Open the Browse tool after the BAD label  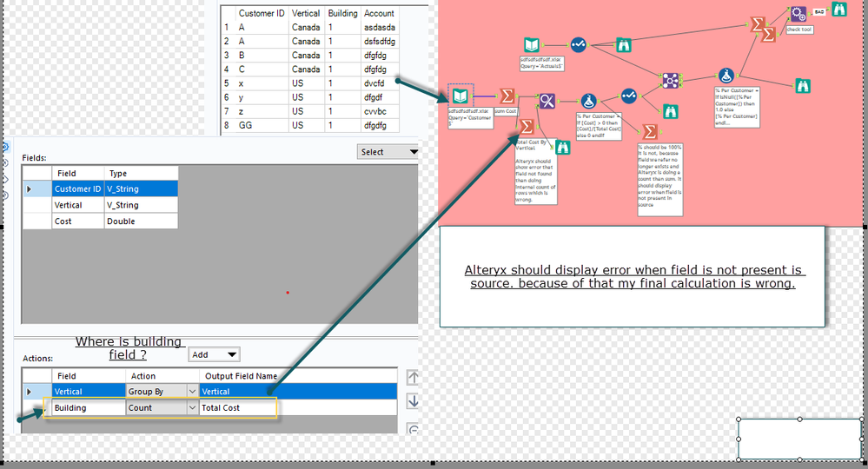(839, 10)
